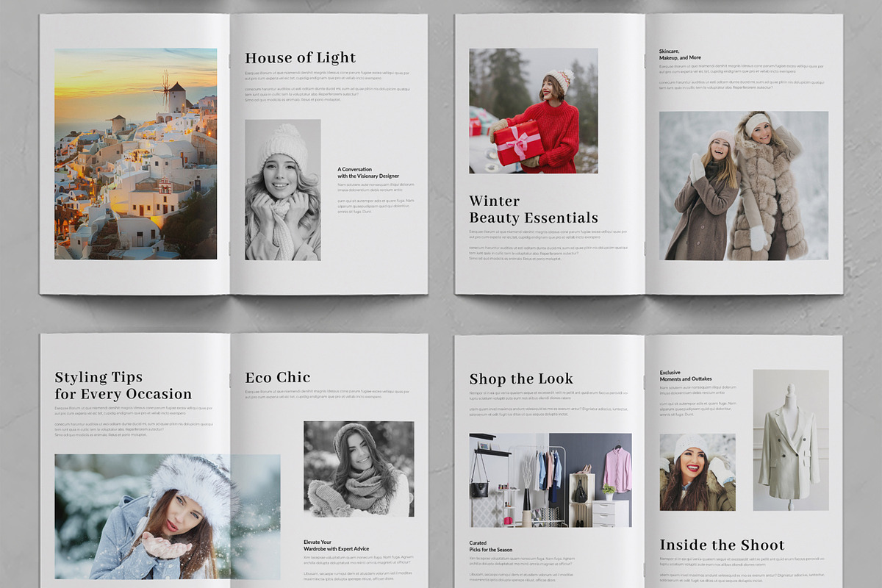The width and height of the screenshot is (882, 588).
Task: Select photo of woman blowing snow
Action: tap(168, 517)
